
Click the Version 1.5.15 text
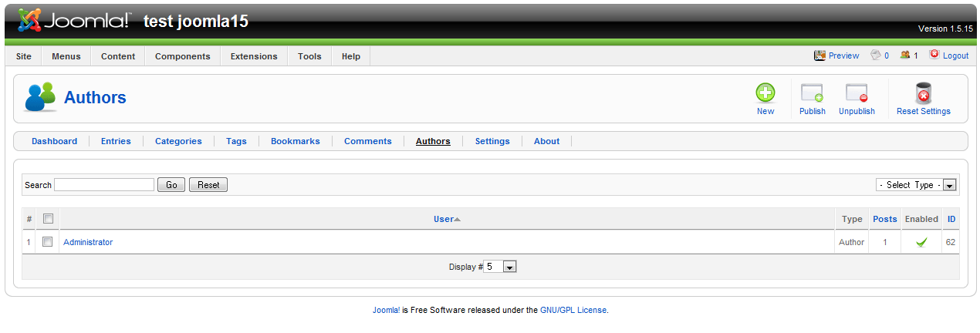(x=945, y=29)
